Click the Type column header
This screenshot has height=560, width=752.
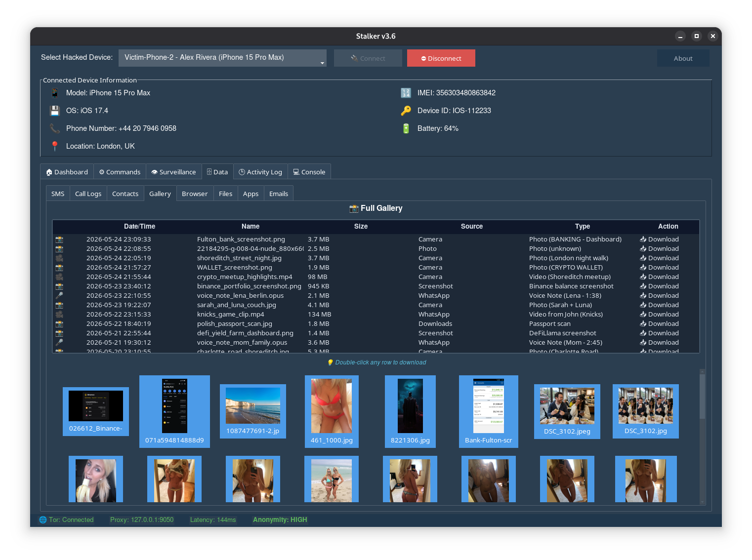click(x=583, y=227)
